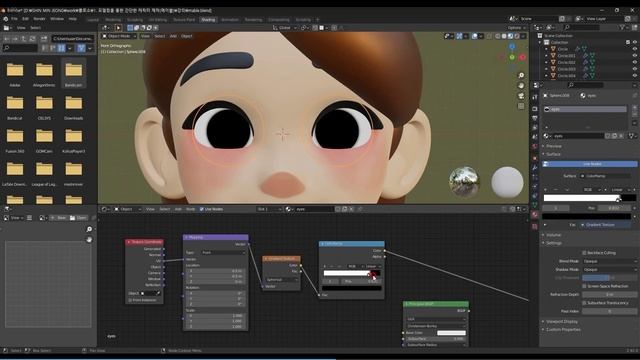640x360 pixels.
Task: Switch to the Layout workspace tab
Action: coord(93,19)
